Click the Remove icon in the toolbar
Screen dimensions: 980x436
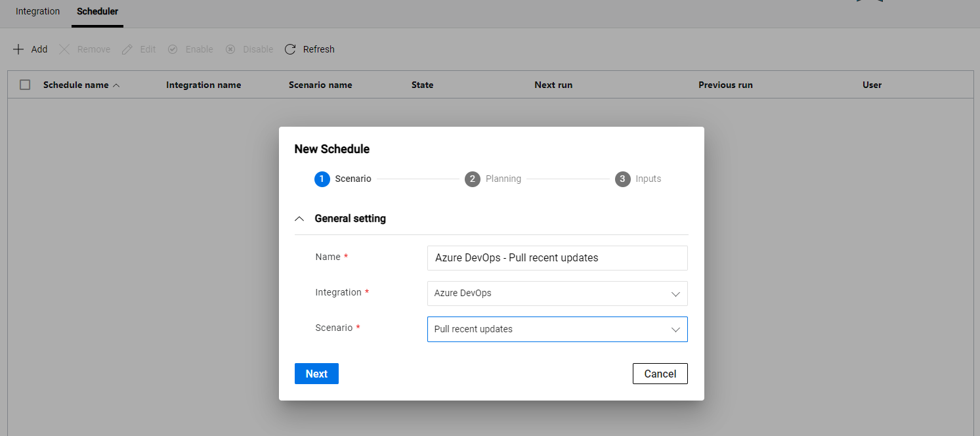tap(64, 49)
